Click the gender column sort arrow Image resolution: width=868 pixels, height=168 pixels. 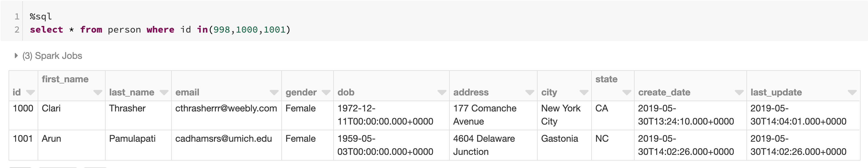pyautogui.click(x=326, y=93)
